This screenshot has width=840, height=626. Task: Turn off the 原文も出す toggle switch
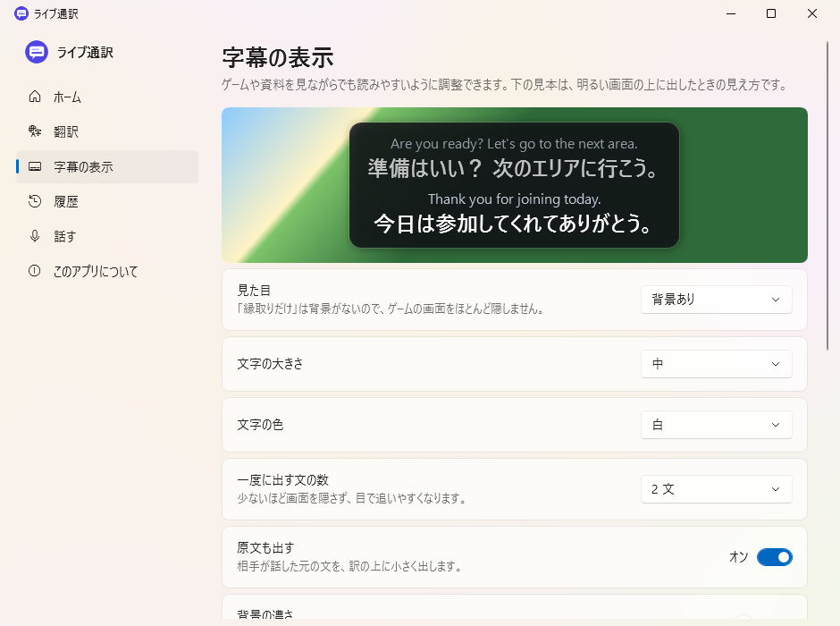click(774, 557)
